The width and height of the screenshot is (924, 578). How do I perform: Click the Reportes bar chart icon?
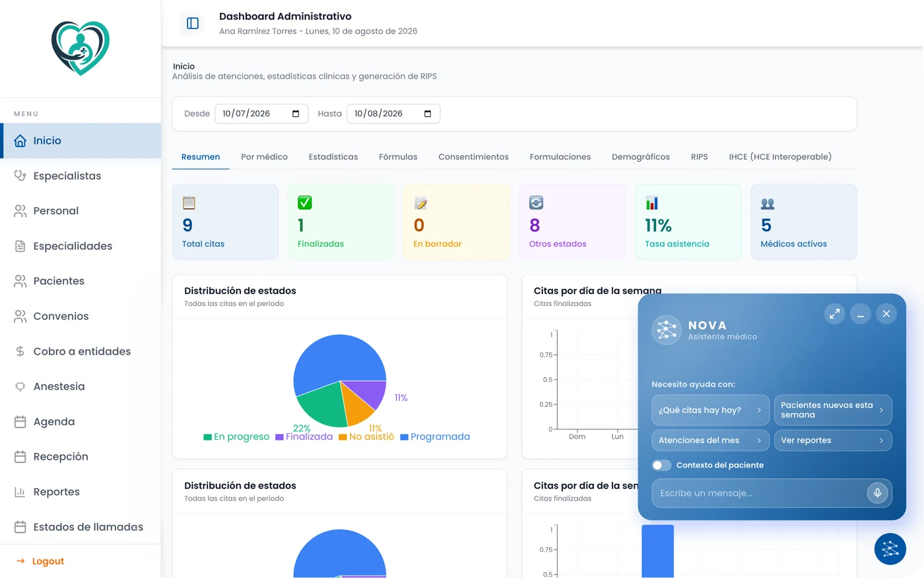(20, 491)
